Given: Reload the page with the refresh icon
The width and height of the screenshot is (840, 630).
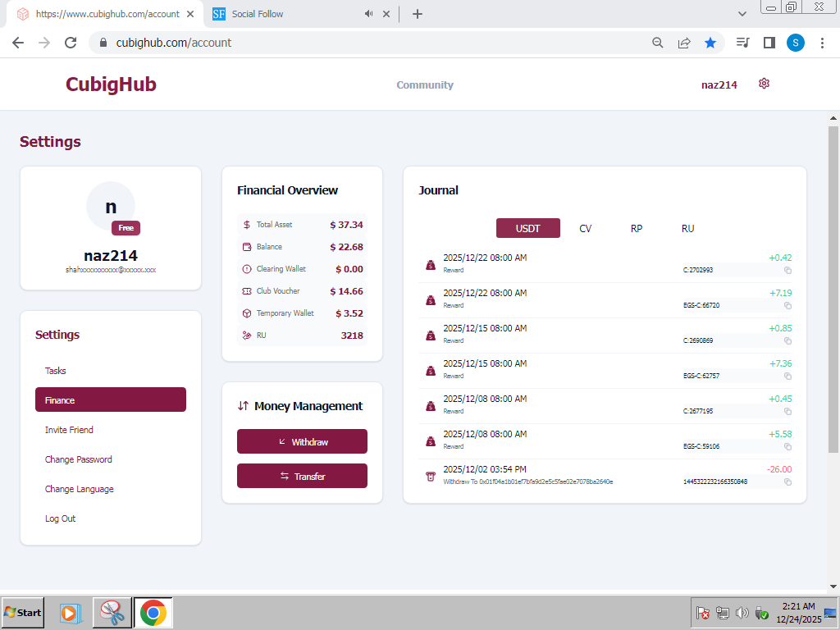Looking at the screenshot, I should [x=71, y=43].
